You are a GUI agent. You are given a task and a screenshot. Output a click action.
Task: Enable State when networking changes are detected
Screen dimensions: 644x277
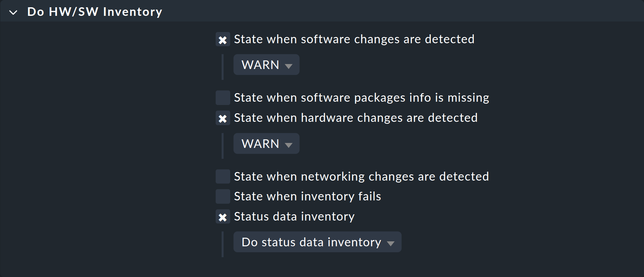pos(223,176)
